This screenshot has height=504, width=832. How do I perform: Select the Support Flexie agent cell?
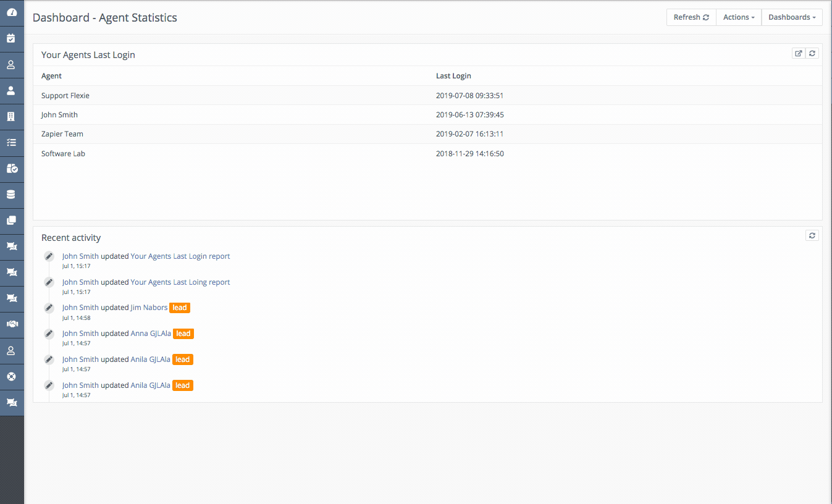(65, 96)
